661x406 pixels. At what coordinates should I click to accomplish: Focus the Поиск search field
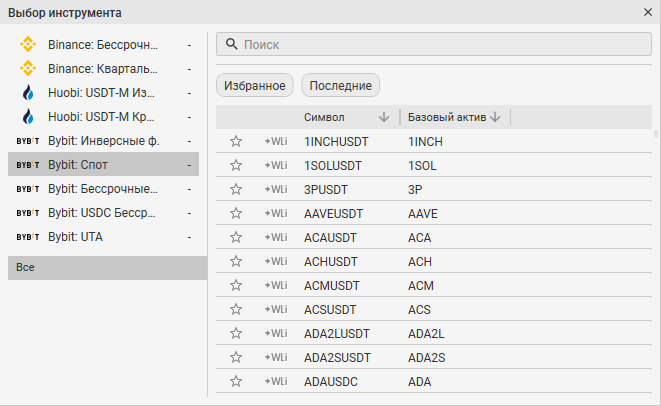pyautogui.click(x=434, y=44)
